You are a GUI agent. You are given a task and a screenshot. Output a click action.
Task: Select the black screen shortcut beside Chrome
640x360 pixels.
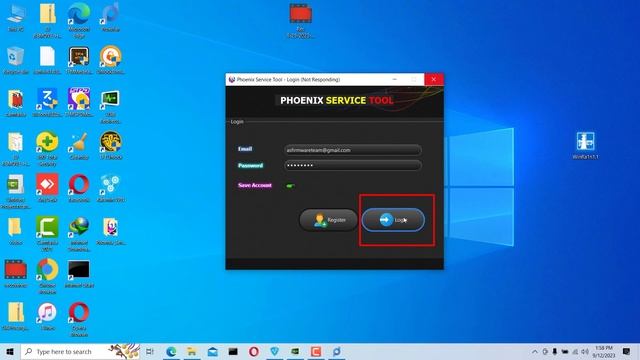(79, 273)
